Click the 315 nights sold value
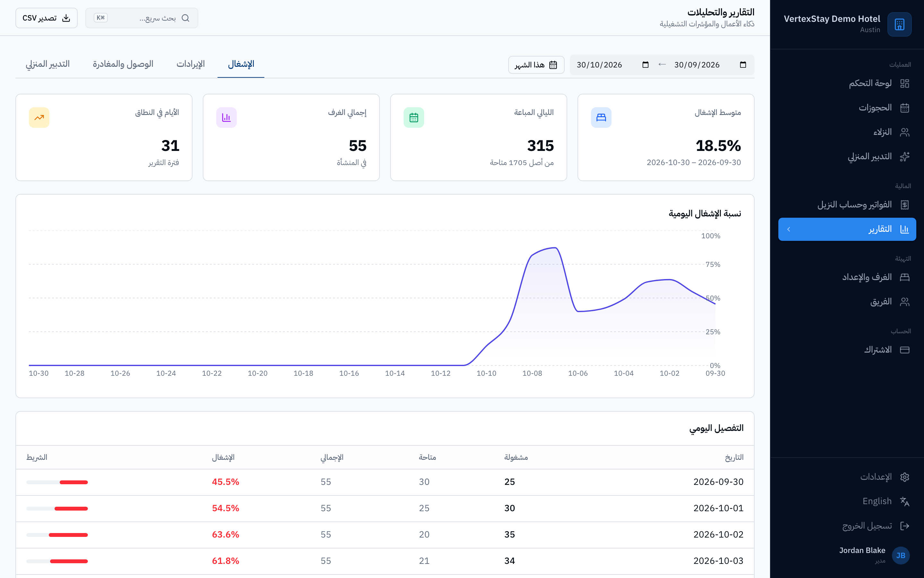The width and height of the screenshot is (924, 578). [540, 146]
